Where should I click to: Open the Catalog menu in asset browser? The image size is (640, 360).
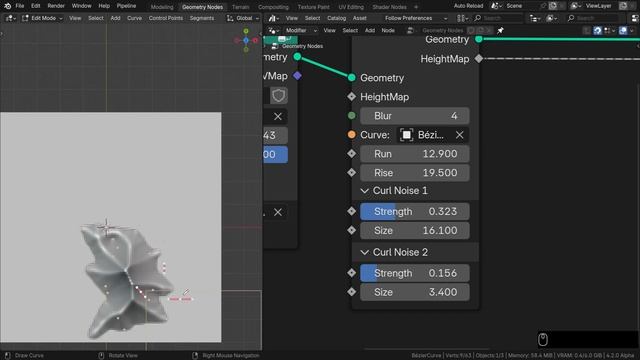coord(336,18)
